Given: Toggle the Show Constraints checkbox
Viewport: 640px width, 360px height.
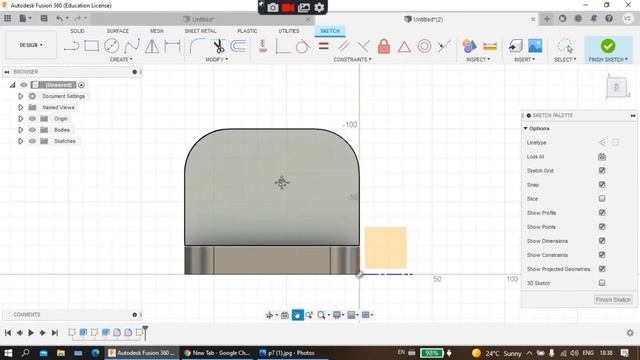Looking at the screenshot, I should [x=602, y=255].
